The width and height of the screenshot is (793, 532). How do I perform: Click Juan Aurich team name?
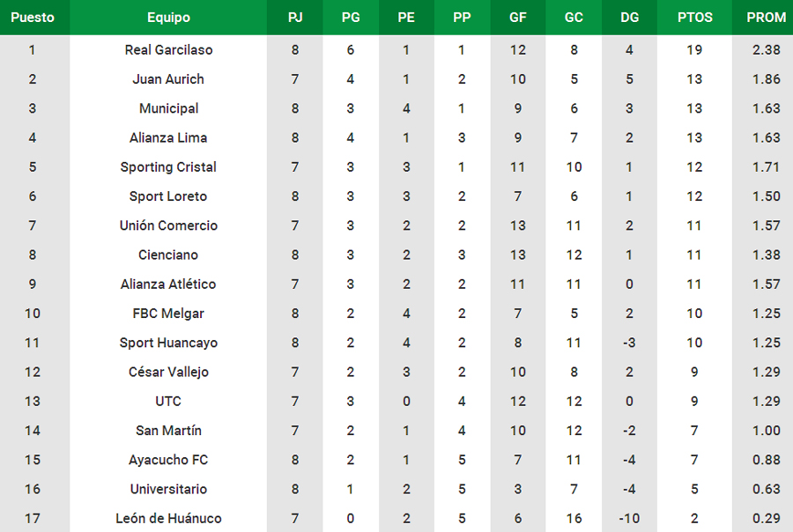click(x=168, y=79)
